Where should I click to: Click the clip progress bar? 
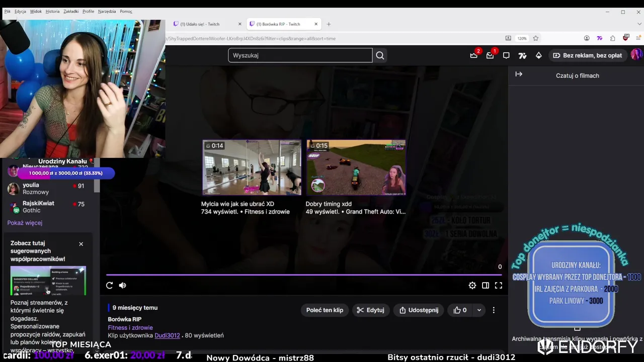coord(304,275)
